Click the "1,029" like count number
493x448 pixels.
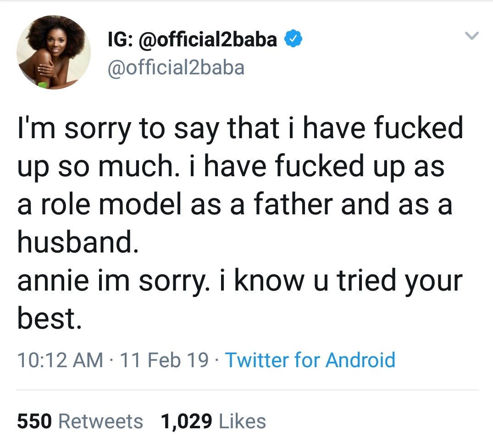[x=186, y=421]
